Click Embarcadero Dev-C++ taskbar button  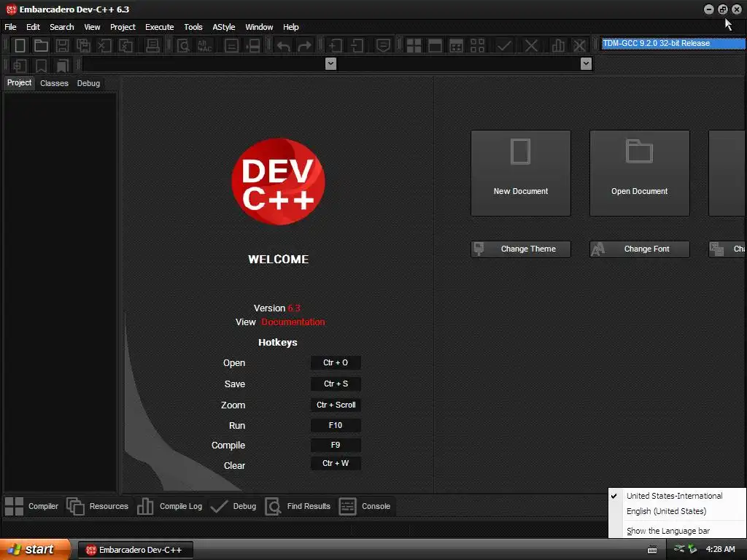135,550
